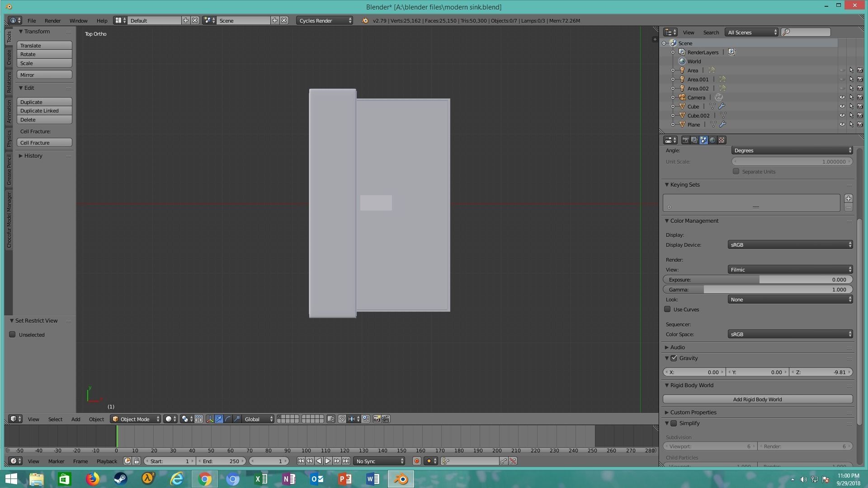Switch to the Physics tool shelf tab

(9, 139)
